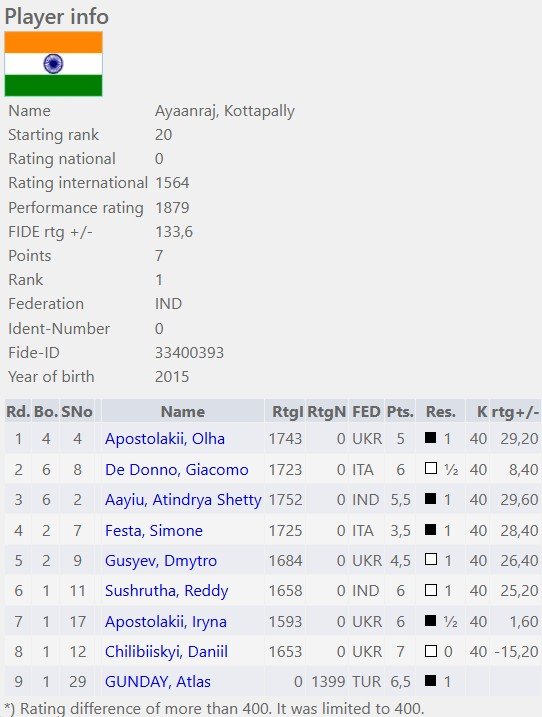542x717 pixels.
Task: Open GUNDAY, Atlas player link
Action: click(x=158, y=682)
